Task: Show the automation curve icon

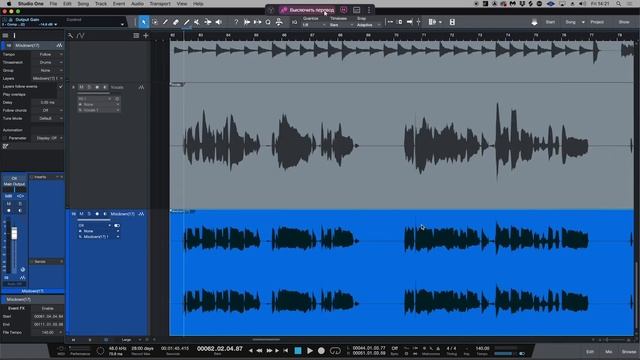Action: tap(80, 36)
